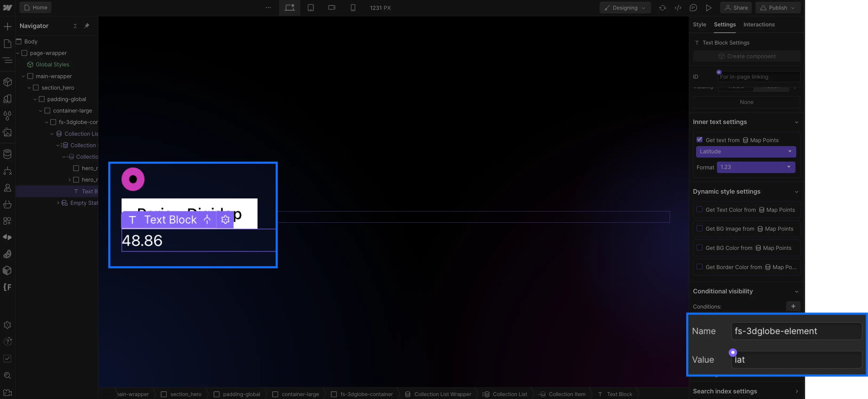Switch to the Style tab
Image resolution: width=868 pixels, height=399 pixels.
tap(700, 24)
